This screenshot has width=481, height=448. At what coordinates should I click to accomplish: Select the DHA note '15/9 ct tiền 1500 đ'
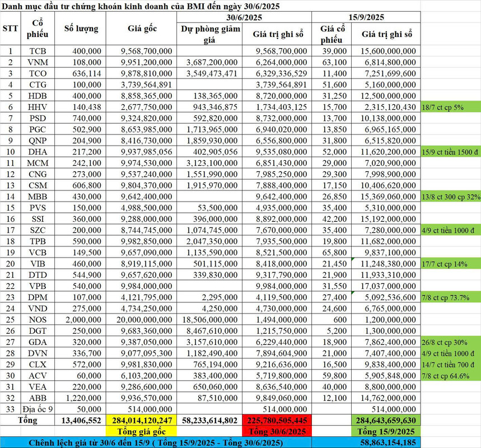point(451,152)
